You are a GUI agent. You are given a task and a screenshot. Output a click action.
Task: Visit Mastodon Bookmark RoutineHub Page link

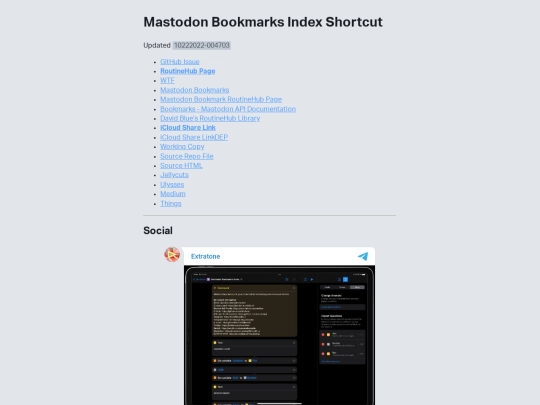coord(221,99)
